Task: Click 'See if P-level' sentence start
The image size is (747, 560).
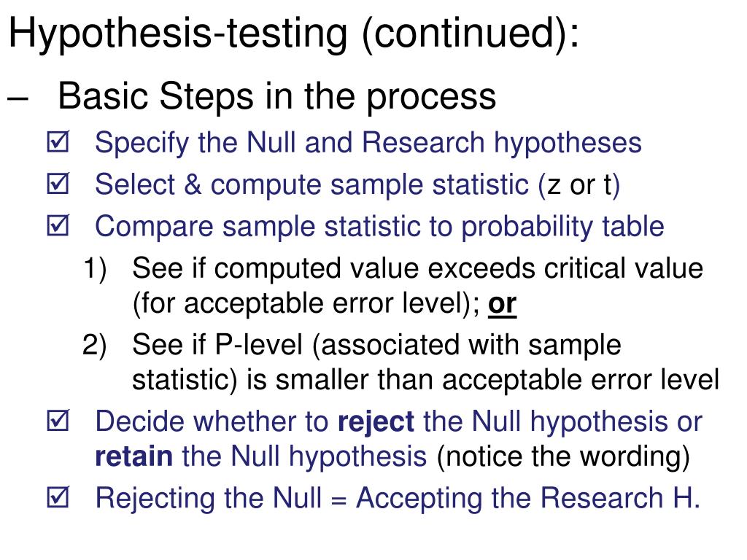Action: pos(217,345)
